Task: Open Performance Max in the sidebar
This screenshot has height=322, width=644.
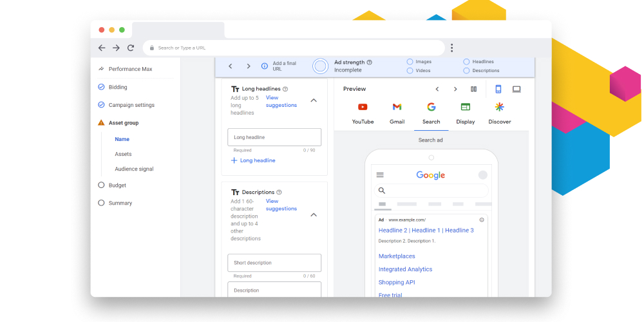Action: 130,69
